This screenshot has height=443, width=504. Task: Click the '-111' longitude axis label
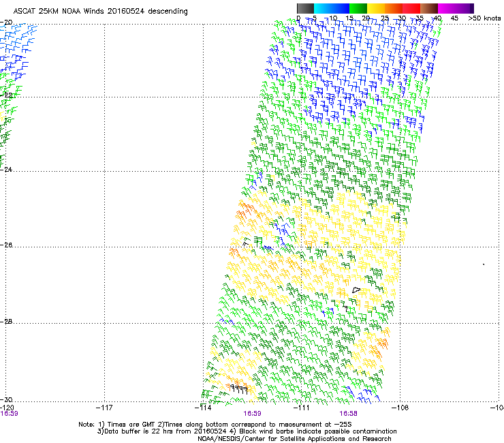click(x=302, y=408)
